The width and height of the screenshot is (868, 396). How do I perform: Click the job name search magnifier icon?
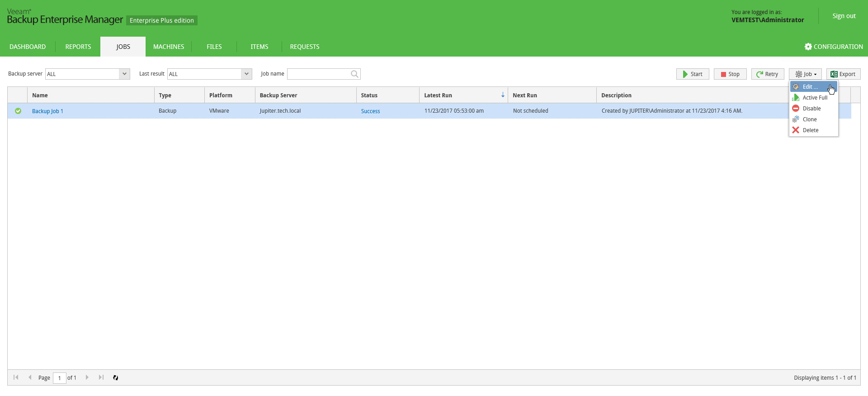[355, 74]
